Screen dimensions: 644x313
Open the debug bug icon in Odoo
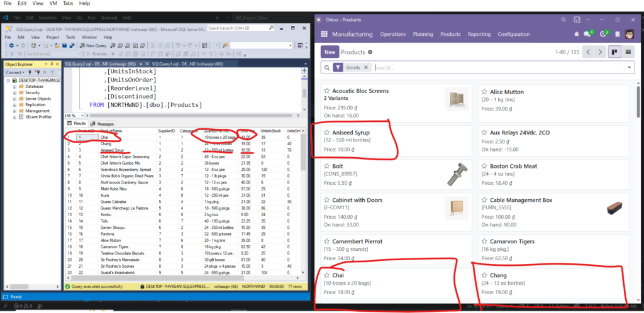pos(577,34)
